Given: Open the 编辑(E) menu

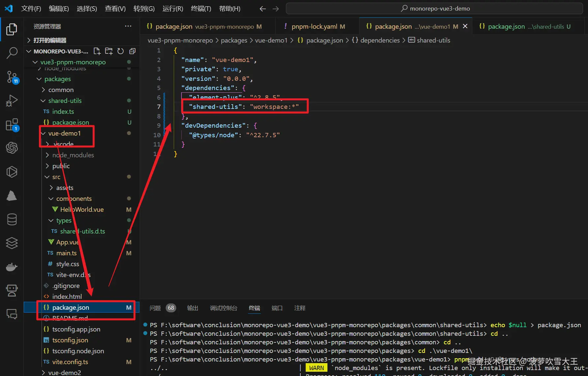Looking at the screenshot, I should 59,9.
